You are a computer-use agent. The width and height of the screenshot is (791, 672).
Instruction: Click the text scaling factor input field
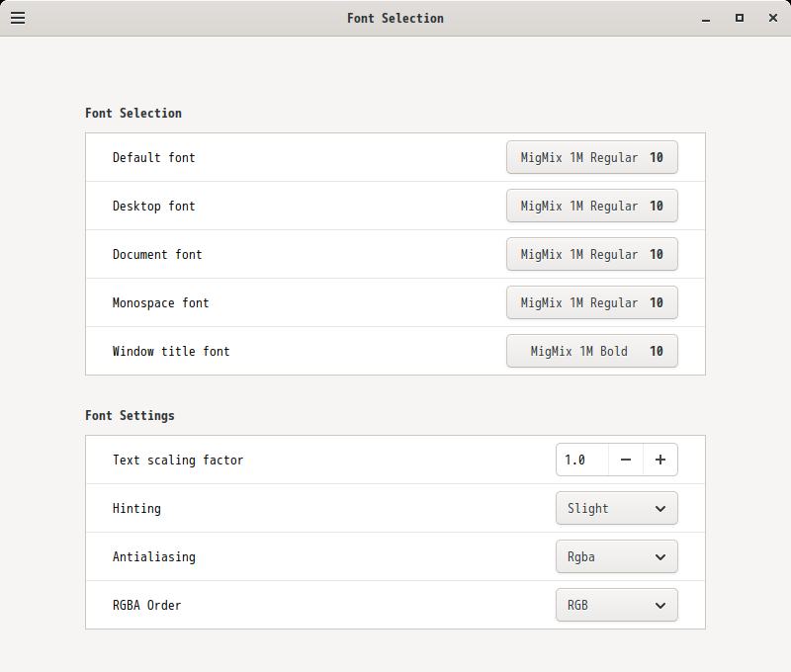point(582,460)
